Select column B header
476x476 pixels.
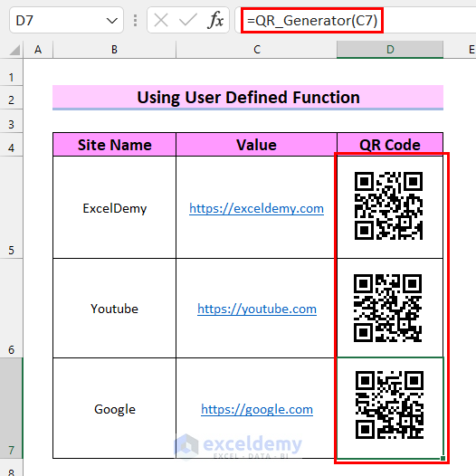114,50
